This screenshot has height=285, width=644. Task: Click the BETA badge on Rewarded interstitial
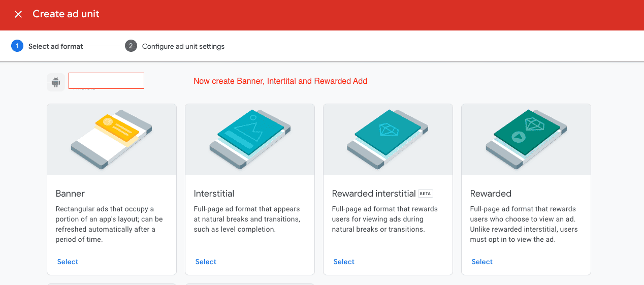[x=425, y=194]
